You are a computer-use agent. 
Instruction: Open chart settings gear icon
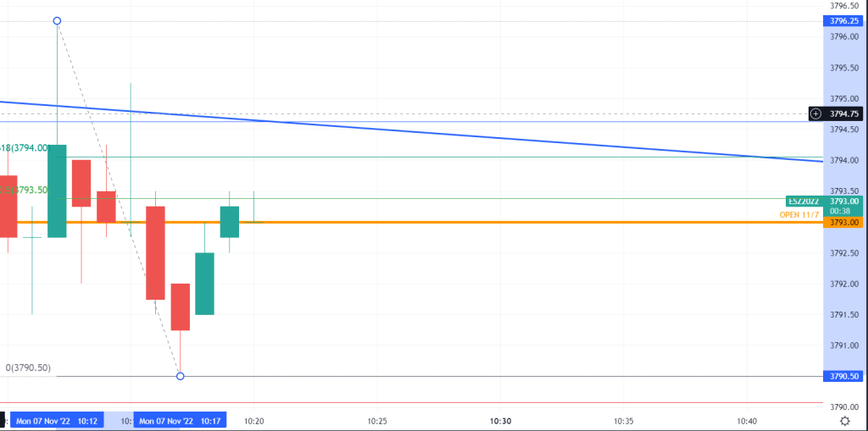[844, 421]
